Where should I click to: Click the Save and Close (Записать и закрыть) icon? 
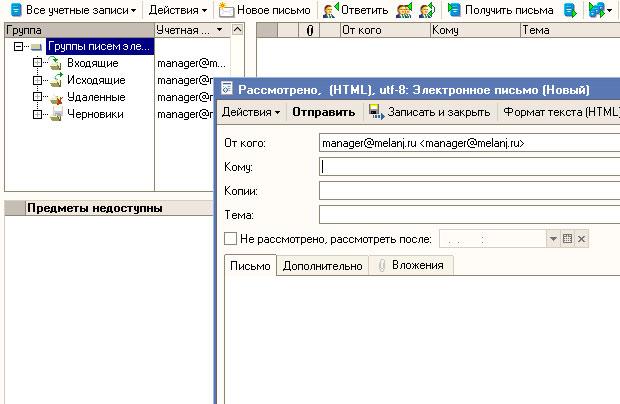(375, 112)
